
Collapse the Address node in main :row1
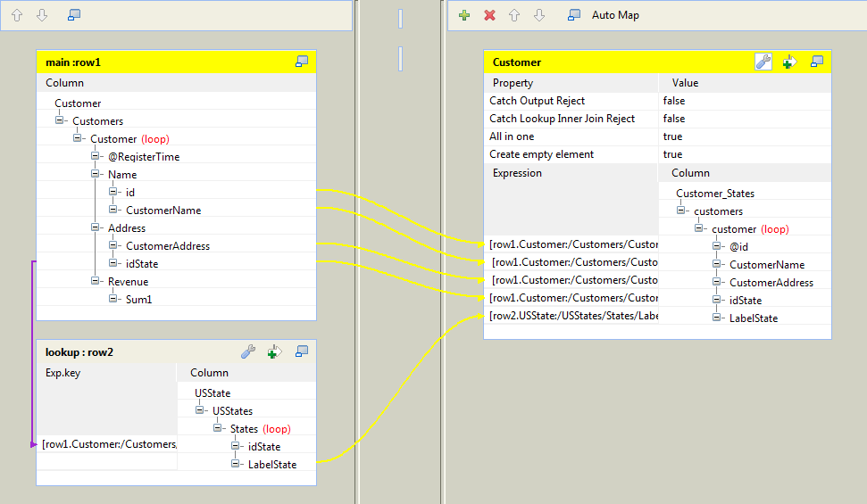click(95, 227)
